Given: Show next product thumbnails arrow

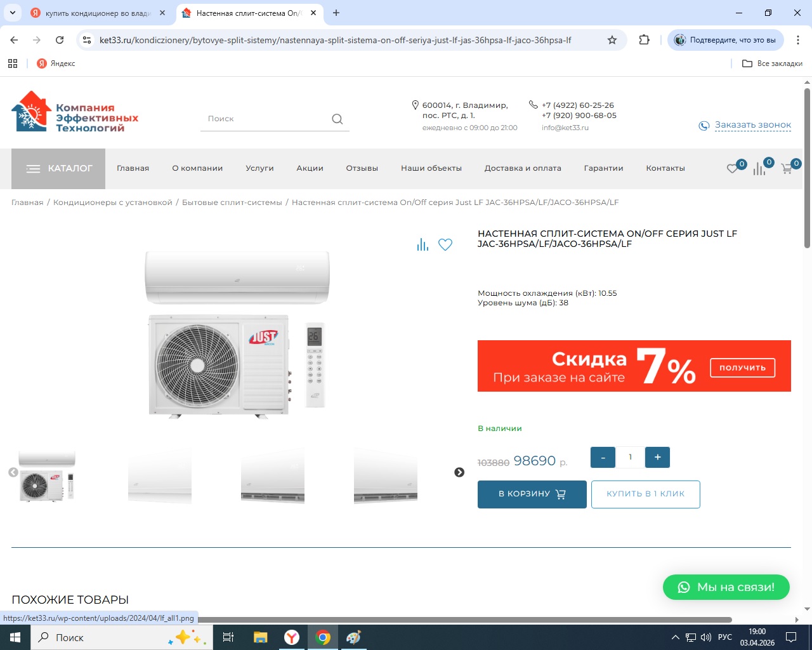Looking at the screenshot, I should click(x=459, y=472).
